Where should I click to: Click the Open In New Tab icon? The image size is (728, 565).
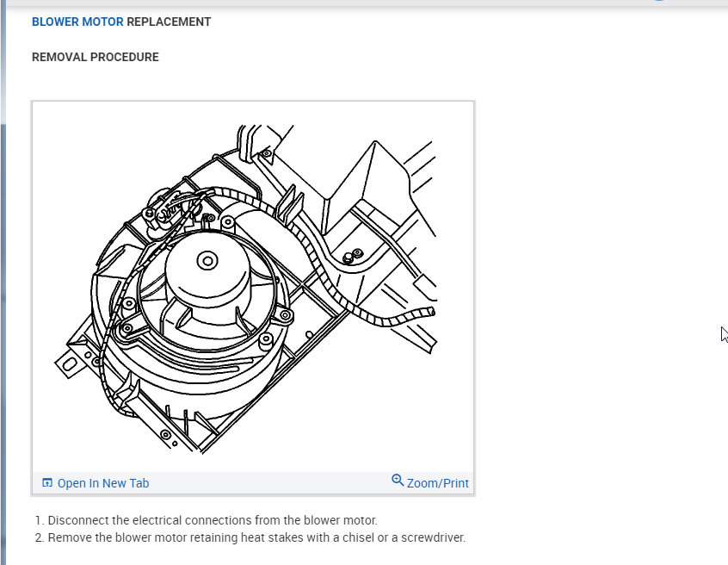46,483
